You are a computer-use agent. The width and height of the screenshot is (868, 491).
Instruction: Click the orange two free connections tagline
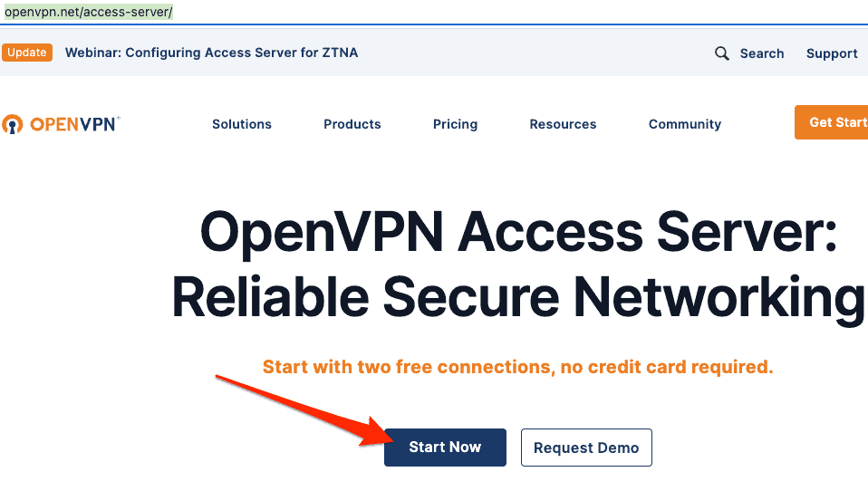[517, 367]
